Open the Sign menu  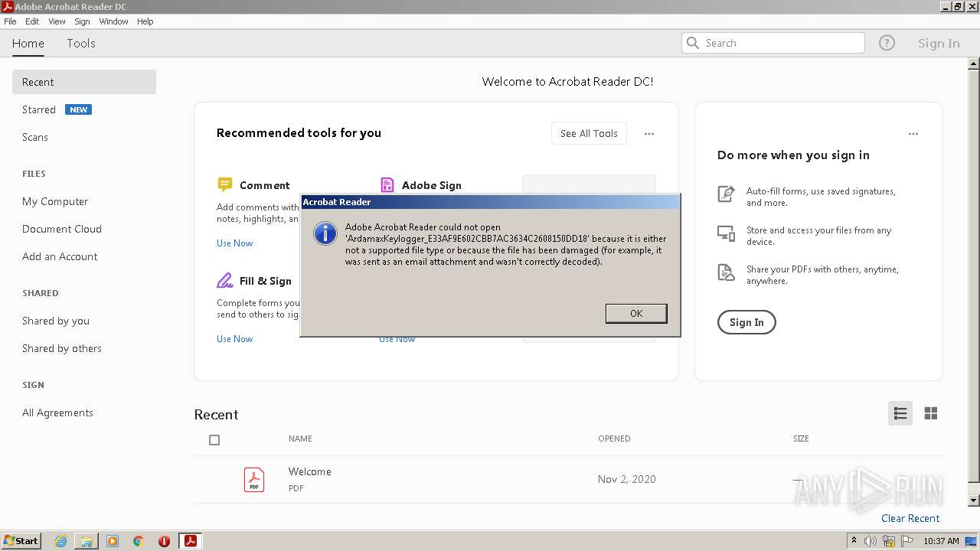point(82,21)
